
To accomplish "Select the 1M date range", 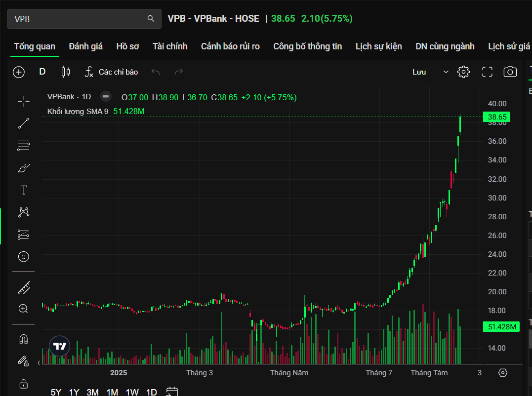I will point(112,392).
